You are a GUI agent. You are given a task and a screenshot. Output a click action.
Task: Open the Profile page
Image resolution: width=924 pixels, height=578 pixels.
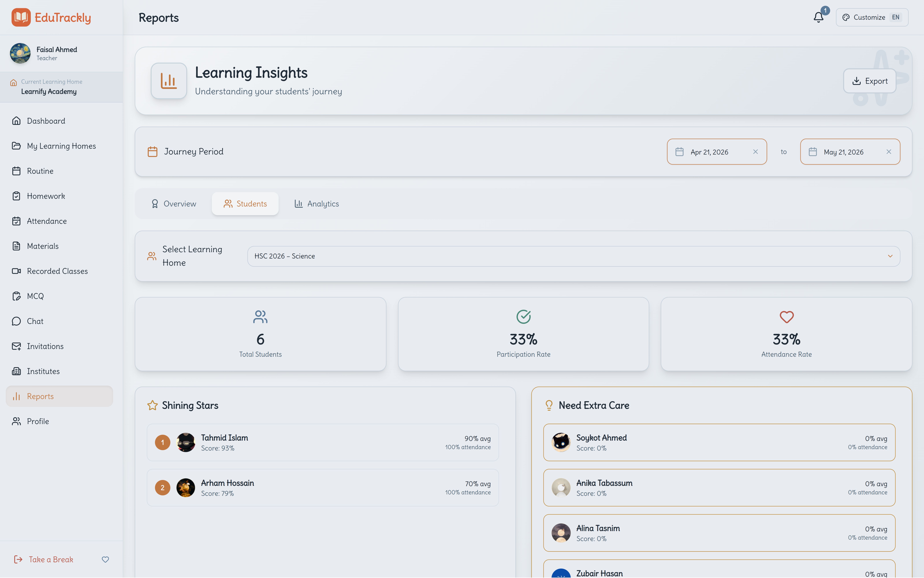tap(59, 421)
